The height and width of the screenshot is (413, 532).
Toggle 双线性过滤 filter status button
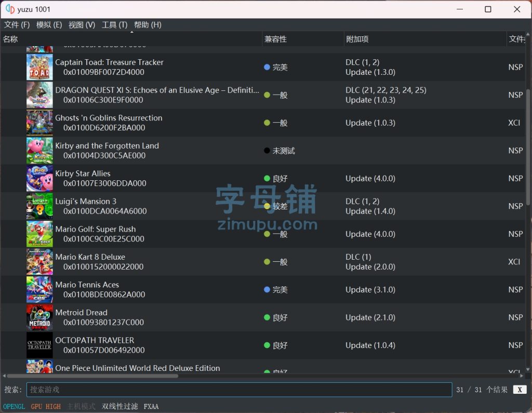click(x=120, y=407)
